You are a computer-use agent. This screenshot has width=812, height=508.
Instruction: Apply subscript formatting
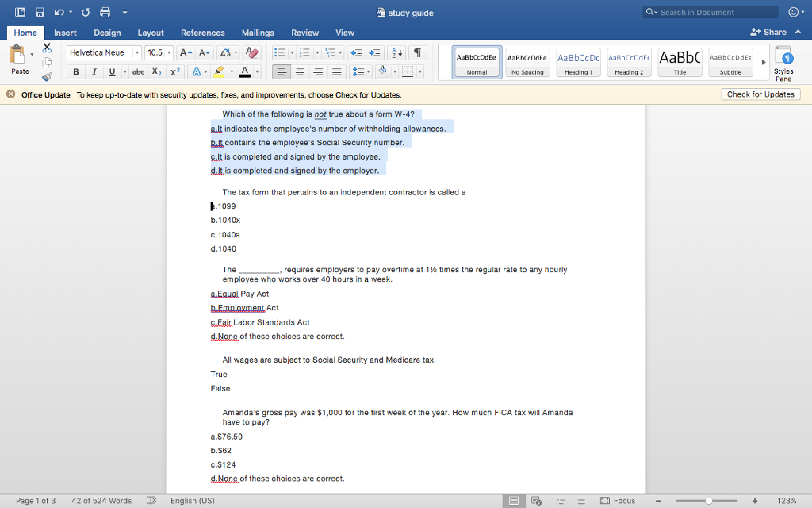pyautogui.click(x=156, y=72)
